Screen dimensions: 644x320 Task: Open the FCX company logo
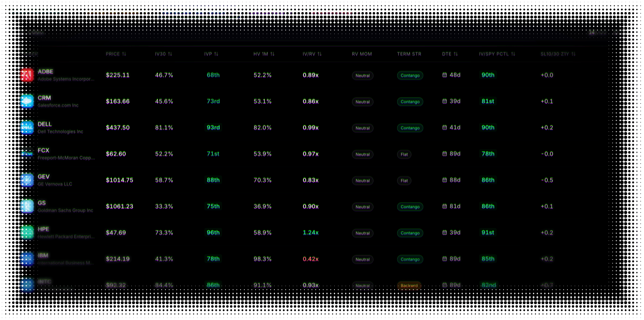[x=27, y=154]
